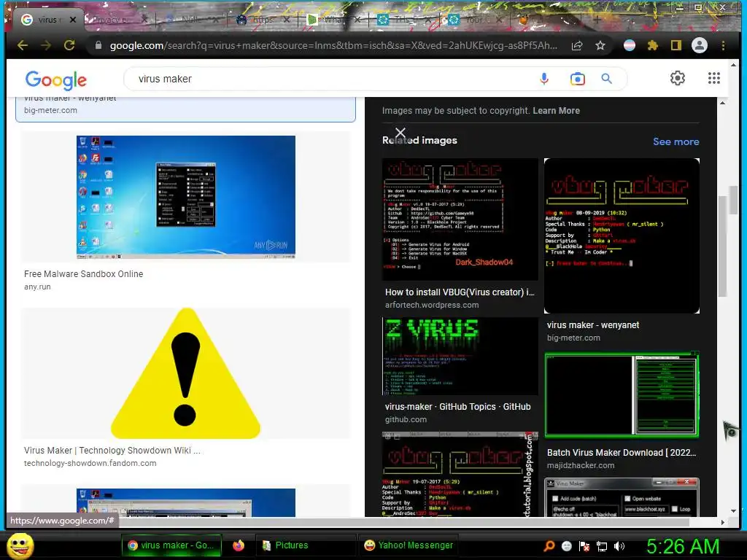Open Virus Maker Technology Showdown Wiki result
The image size is (747, 560).
point(112,451)
